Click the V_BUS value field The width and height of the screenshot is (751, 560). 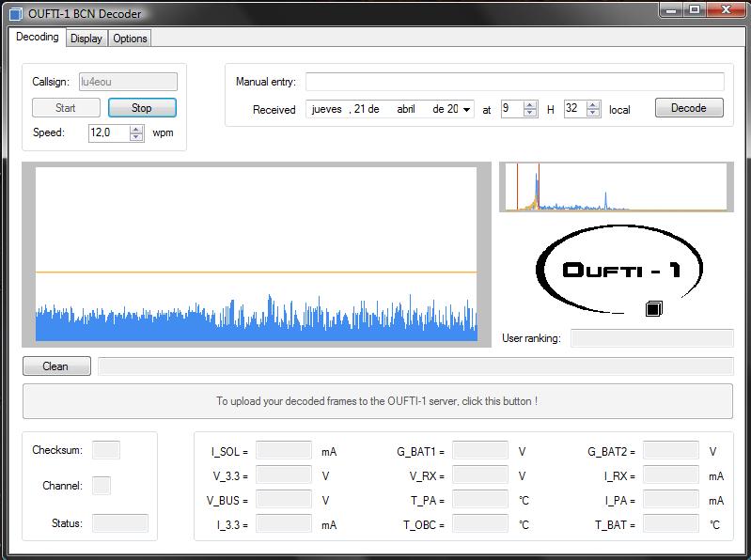click(x=284, y=499)
